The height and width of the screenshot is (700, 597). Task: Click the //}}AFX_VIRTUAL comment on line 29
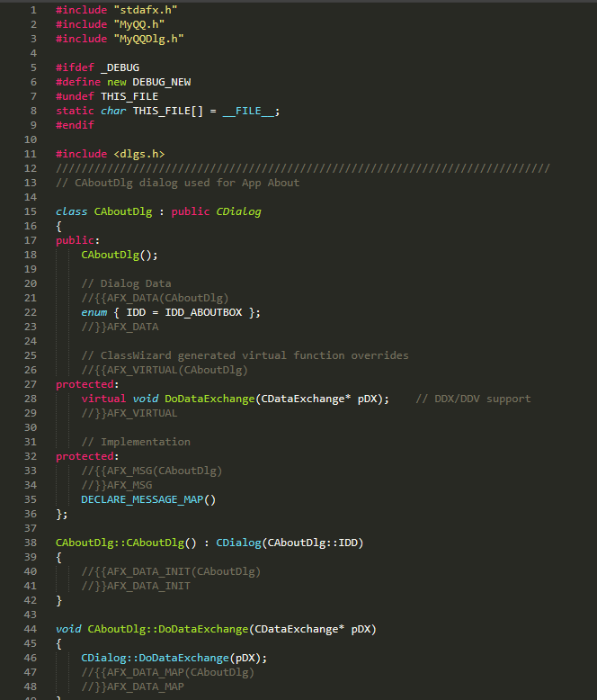pos(129,413)
